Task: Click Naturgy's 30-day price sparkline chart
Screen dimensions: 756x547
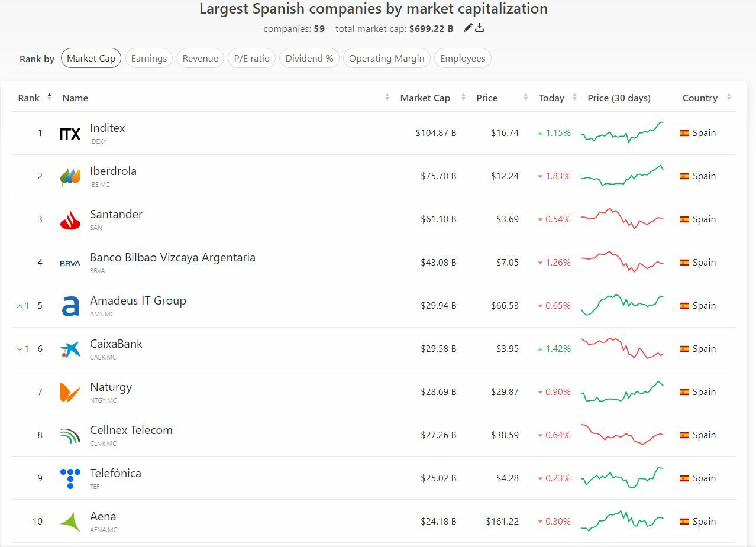Action: pyautogui.click(x=622, y=392)
